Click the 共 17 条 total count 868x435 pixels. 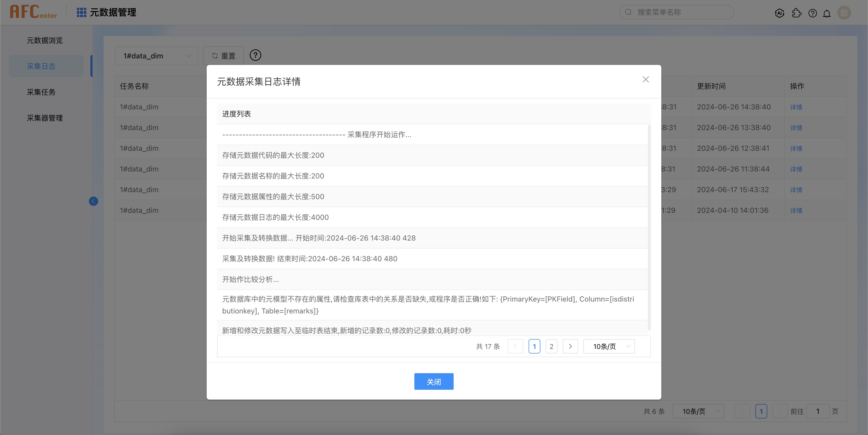coord(488,346)
